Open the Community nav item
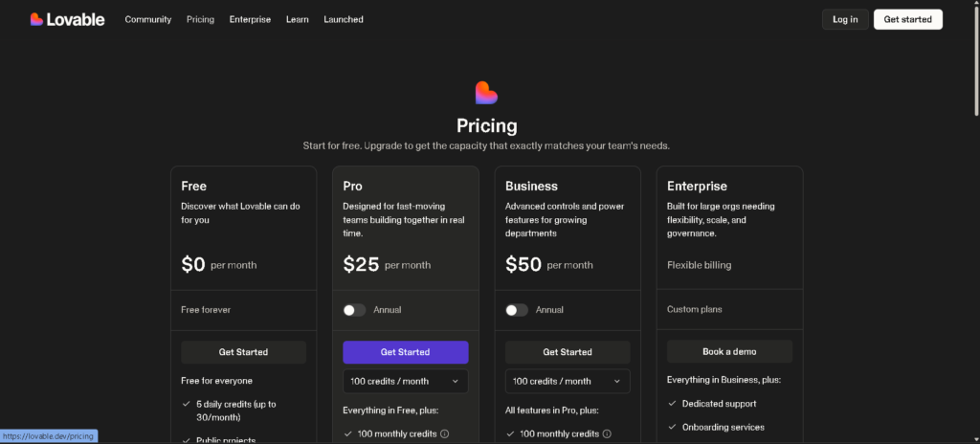Screen dimensions: 980x444 coord(148,19)
